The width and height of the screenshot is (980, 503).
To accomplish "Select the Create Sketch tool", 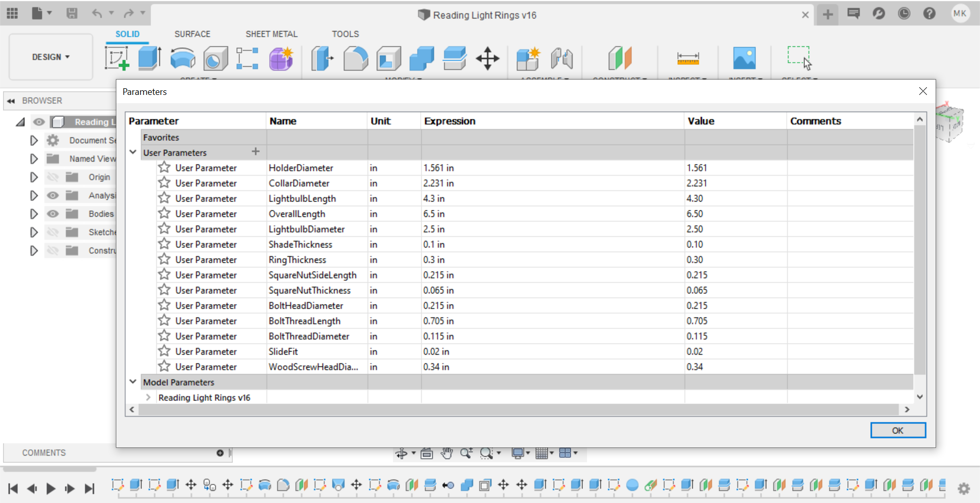I will [117, 58].
